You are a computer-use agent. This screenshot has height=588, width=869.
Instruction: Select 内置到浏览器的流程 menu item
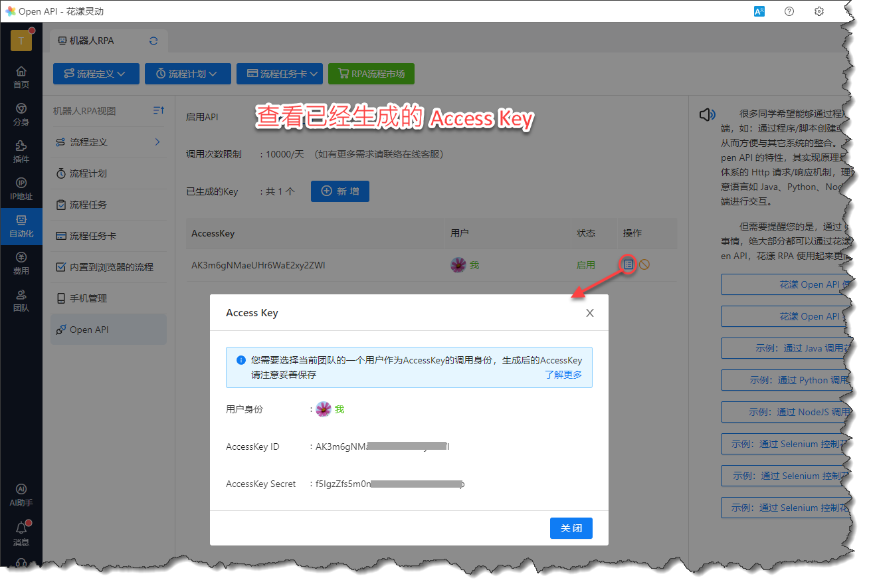point(109,267)
